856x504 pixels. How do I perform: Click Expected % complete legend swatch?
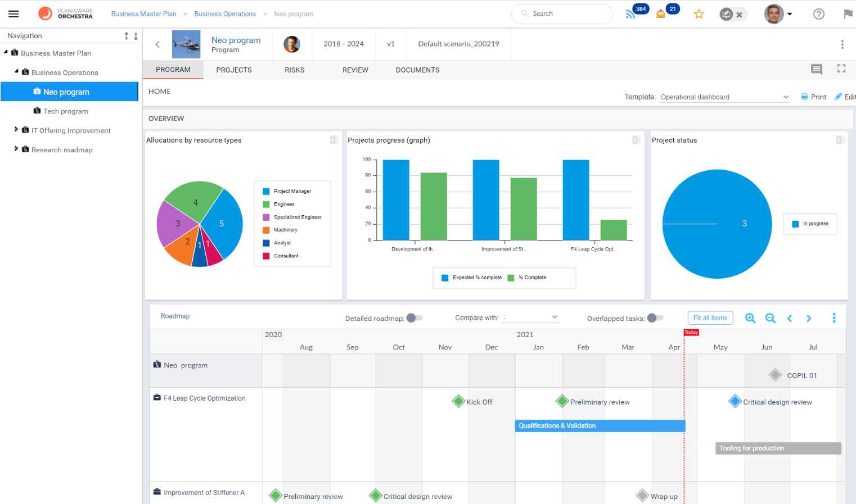click(x=445, y=278)
